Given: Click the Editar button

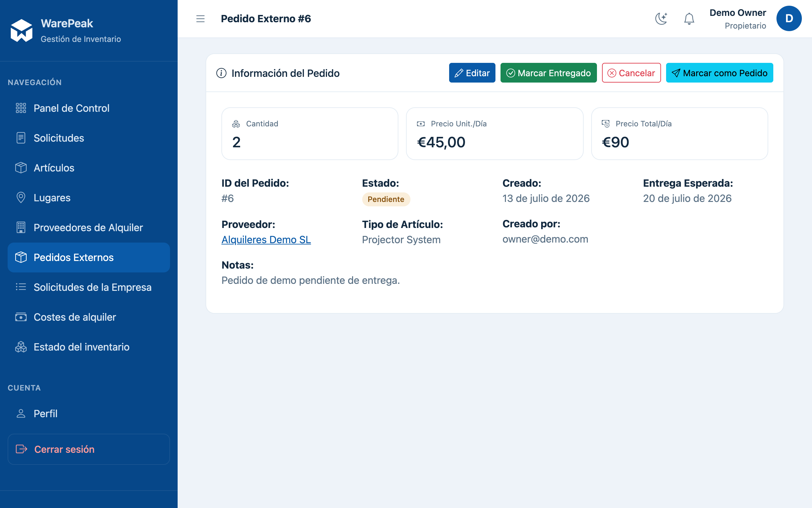Looking at the screenshot, I should [472, 73].
